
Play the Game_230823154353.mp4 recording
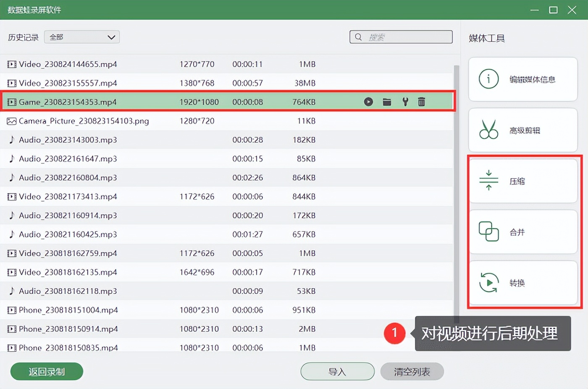[368, 102]
